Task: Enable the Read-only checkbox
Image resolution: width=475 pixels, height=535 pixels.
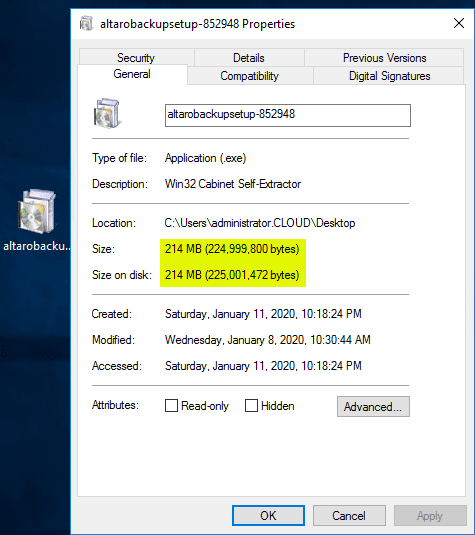Action: 171,406
